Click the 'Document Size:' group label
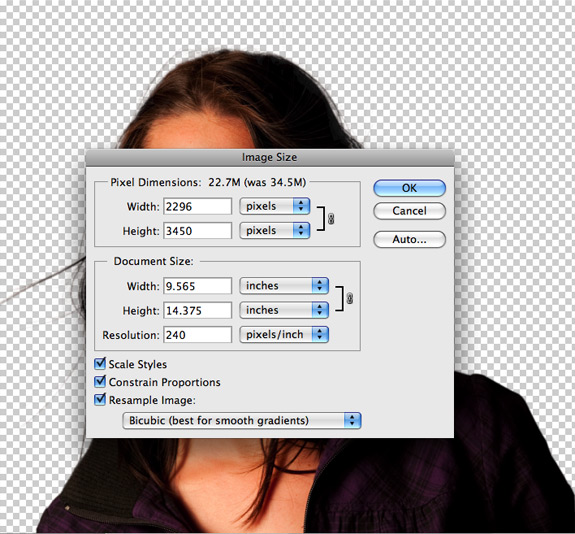Screen dimensions: 575x534 (x=153, y=261)
